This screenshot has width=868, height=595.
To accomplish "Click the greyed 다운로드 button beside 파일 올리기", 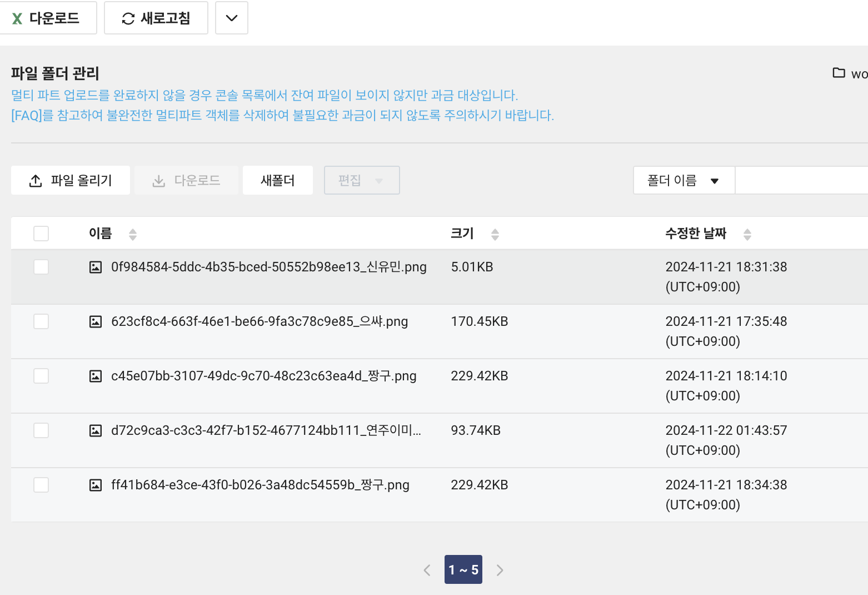I will (x=186, y=180).
